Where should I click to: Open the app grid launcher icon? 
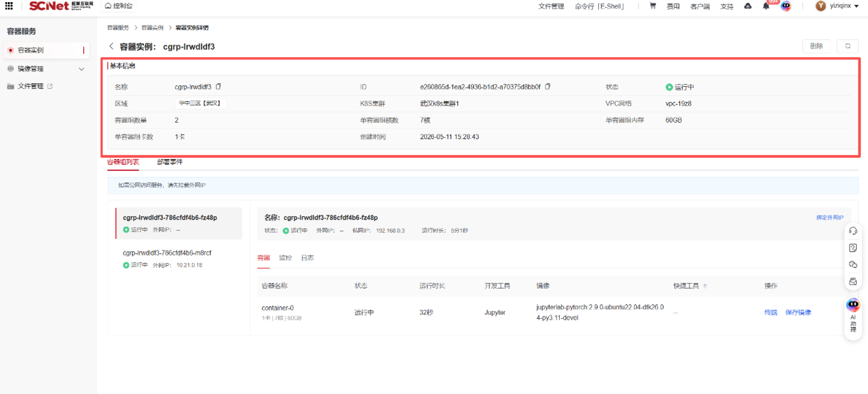(x=9, y=6)
